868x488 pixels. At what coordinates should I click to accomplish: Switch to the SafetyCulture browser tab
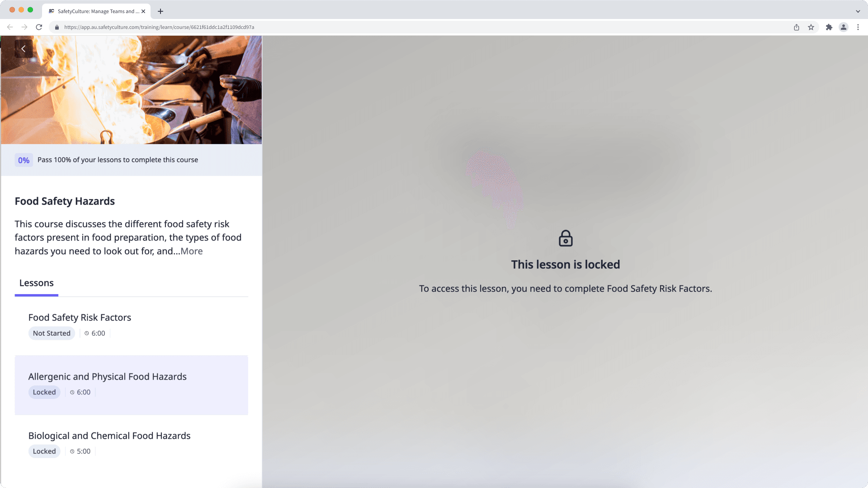[x=95, y=11]
